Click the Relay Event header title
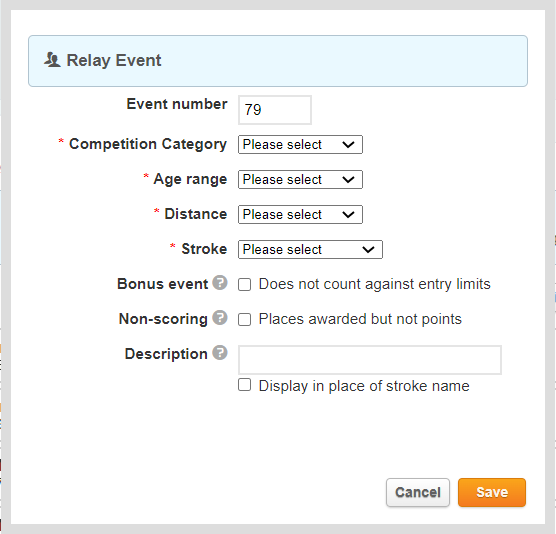The width and height of the screenshot is (556, 534). pos(114,60)
